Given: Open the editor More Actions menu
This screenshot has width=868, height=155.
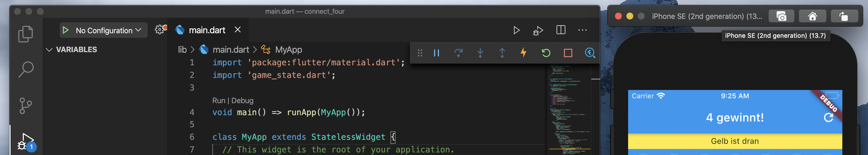Looking at the screenshot, I should 582,30.
